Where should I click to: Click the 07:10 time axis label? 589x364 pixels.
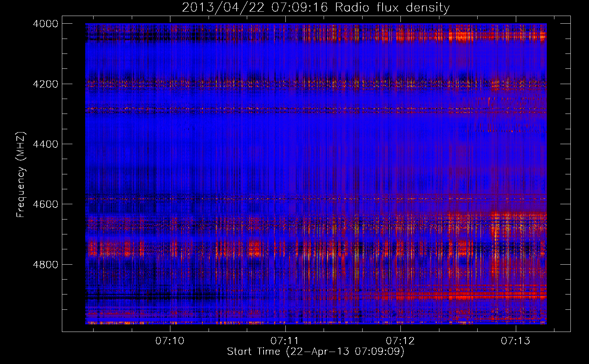pyautogui.click(x=170, y=341)
